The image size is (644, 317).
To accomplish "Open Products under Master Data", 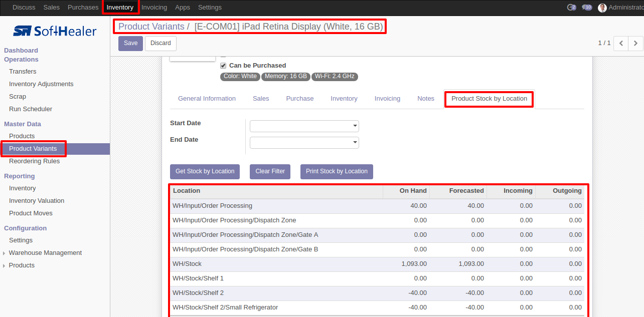I will tap(22, 136).
